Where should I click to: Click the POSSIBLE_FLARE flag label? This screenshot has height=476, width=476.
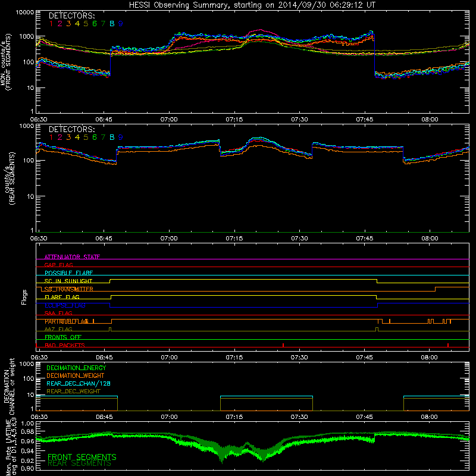68,273
